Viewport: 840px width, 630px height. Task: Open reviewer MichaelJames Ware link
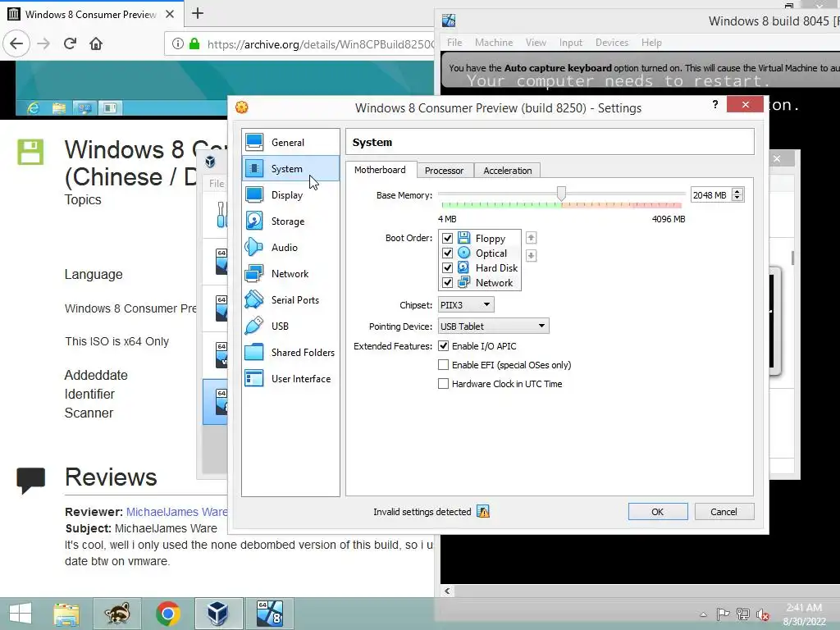177,512
